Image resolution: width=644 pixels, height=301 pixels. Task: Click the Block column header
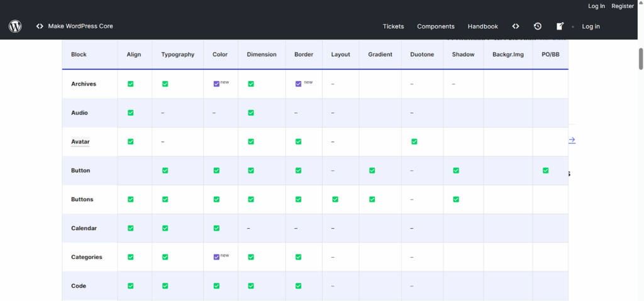coord(79,54)
